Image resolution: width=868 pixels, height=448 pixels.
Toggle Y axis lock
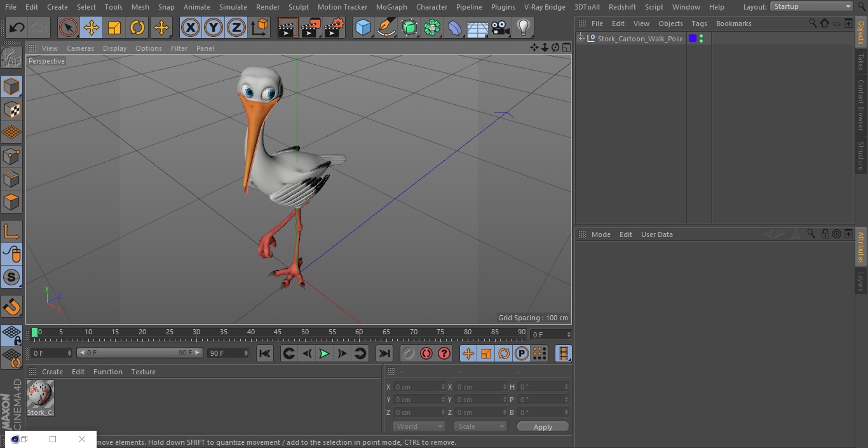[x=214, y=27]
